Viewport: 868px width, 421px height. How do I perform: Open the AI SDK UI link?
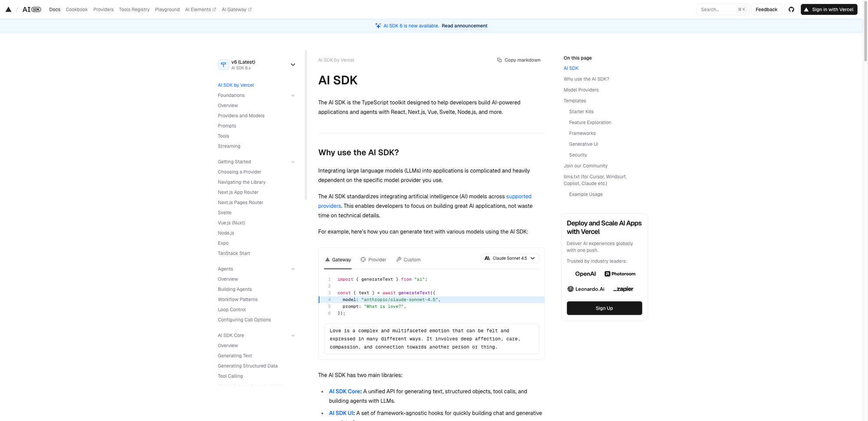[341, 413]
